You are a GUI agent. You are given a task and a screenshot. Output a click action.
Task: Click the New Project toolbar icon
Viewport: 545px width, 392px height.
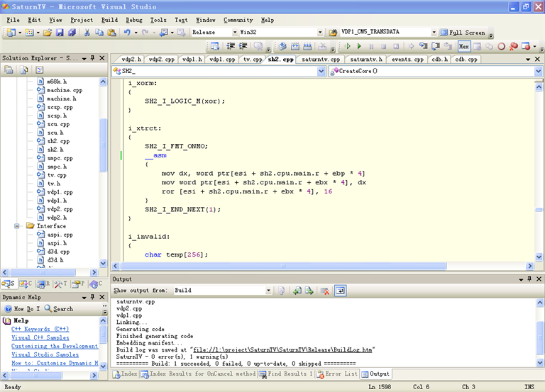pyautogui.click(x=11, y=33)
